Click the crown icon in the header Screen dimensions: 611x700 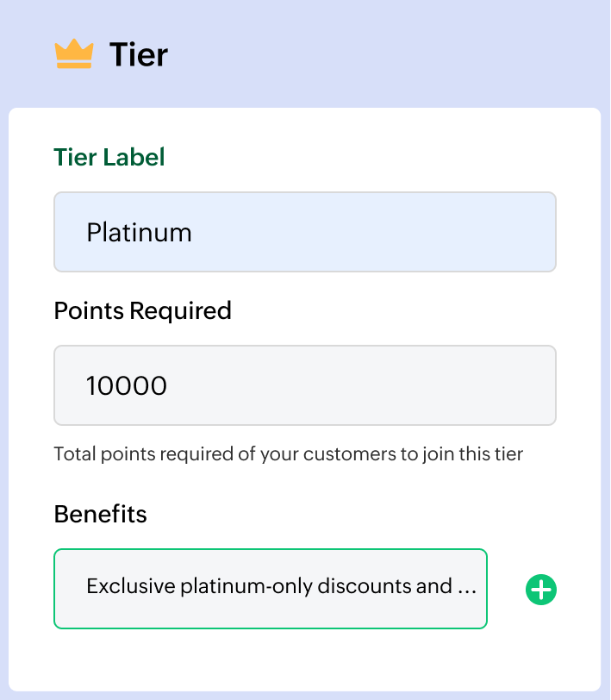pos(75,53)
